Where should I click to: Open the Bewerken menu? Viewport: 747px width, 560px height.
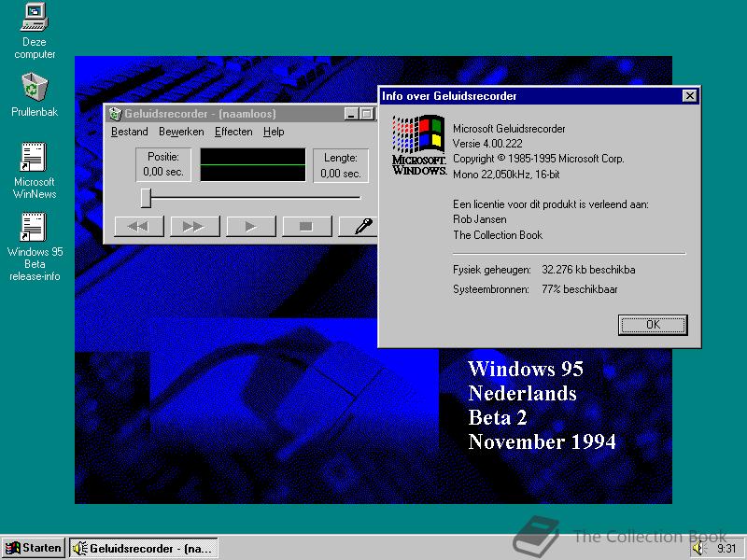(x=181, y=132)
